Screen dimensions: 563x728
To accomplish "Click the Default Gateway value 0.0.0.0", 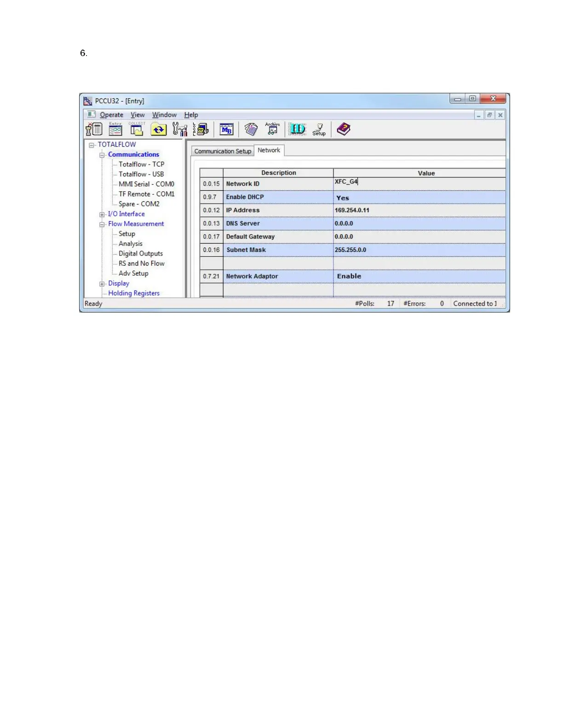I will (419, 237).
